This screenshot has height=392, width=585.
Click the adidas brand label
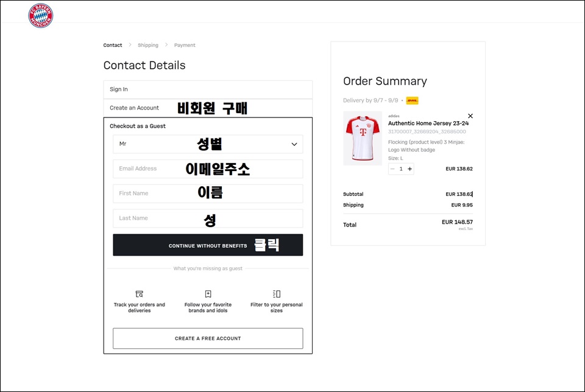(394, 116)
